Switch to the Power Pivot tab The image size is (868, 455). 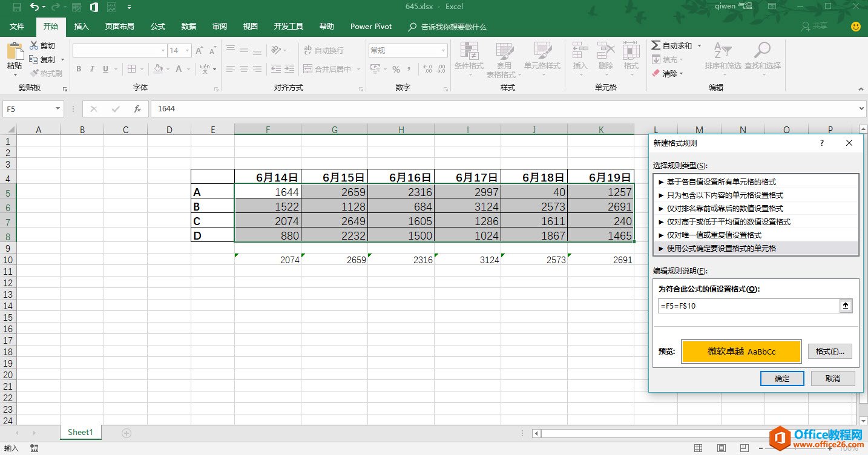[371, 27]
